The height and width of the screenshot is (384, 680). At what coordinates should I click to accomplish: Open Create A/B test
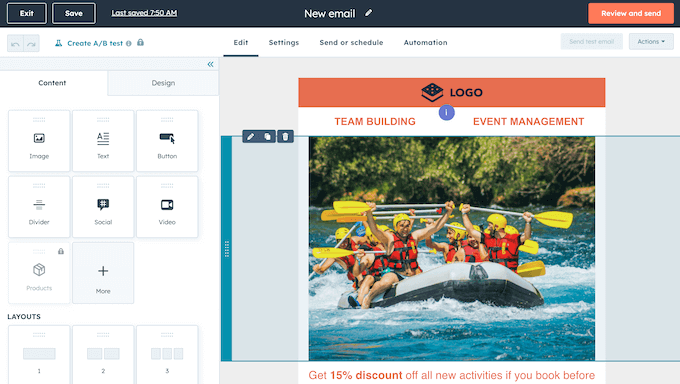pos(95,43)
